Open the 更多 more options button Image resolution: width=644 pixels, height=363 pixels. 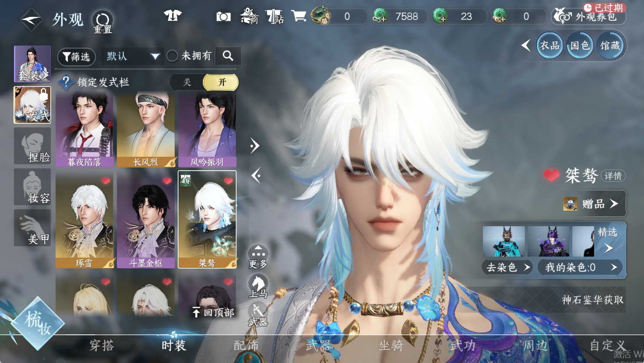pos(258,256)
